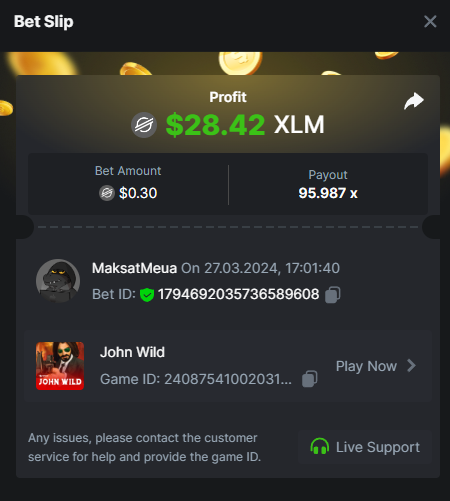Select the MaksatMeua username

[134, 268]
